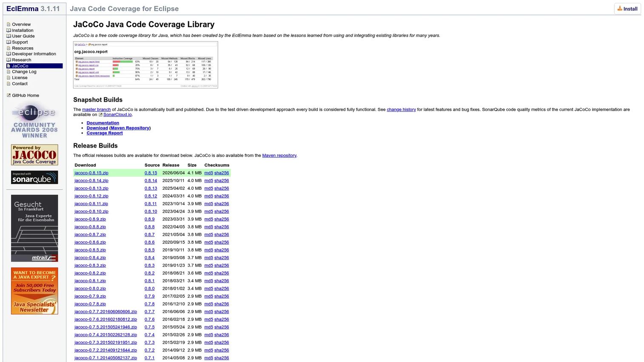Open the Maven Repository link in snapshot list
Viewport: 644px width, 362px height.
click(x=130, y=128)
